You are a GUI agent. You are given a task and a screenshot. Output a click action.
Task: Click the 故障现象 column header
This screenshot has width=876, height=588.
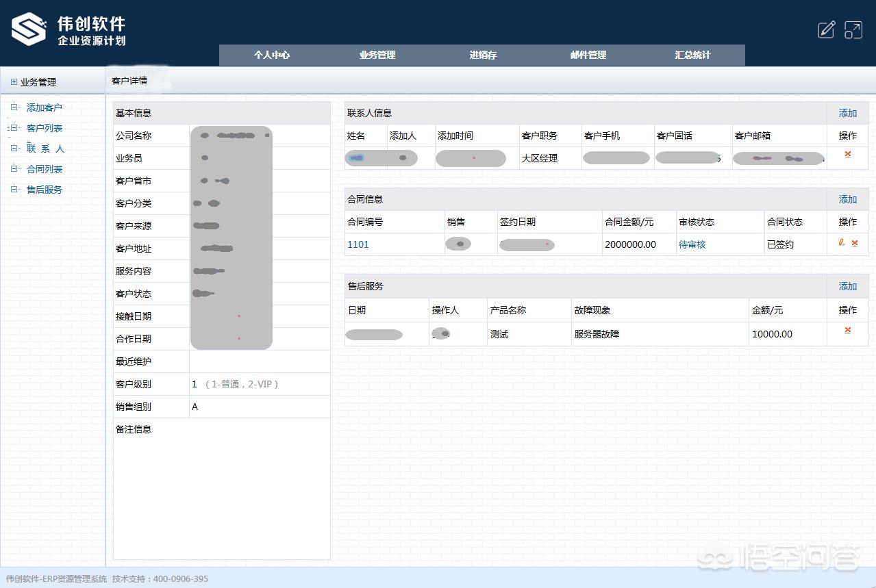pos(592,310)
